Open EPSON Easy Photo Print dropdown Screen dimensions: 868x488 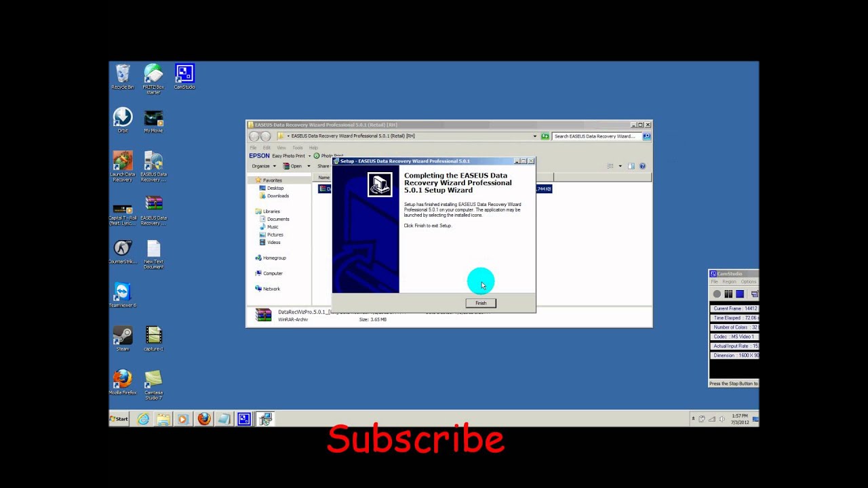point(309,156)
